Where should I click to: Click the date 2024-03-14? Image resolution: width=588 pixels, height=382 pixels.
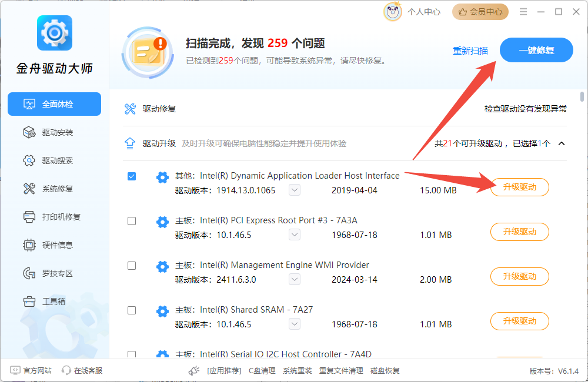355,280
